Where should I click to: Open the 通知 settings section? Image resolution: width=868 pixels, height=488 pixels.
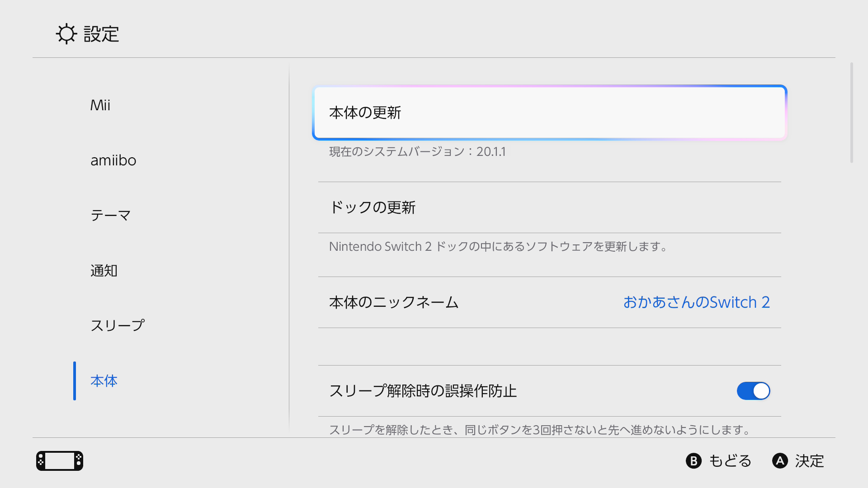tap(104, 270)
